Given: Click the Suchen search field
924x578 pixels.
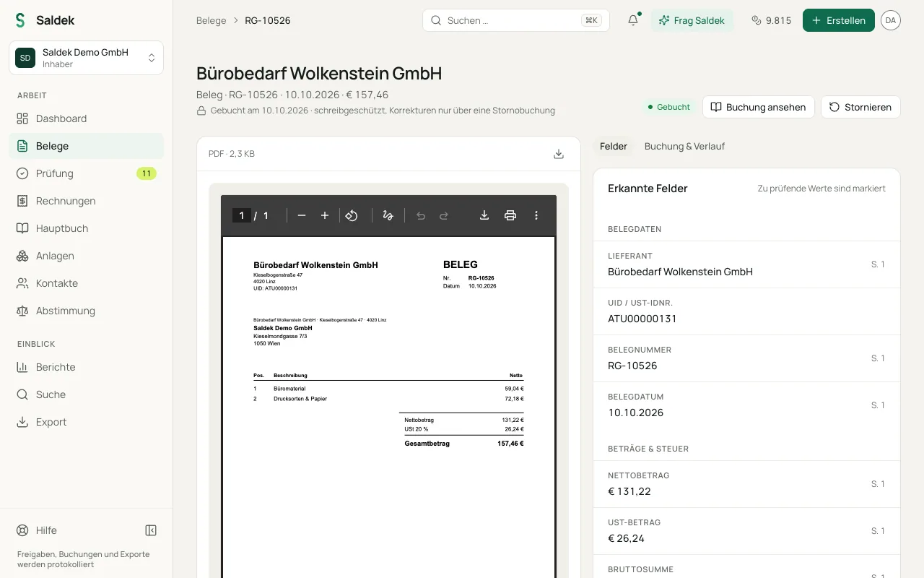Looking at the screenshot, I should [516, 20].
